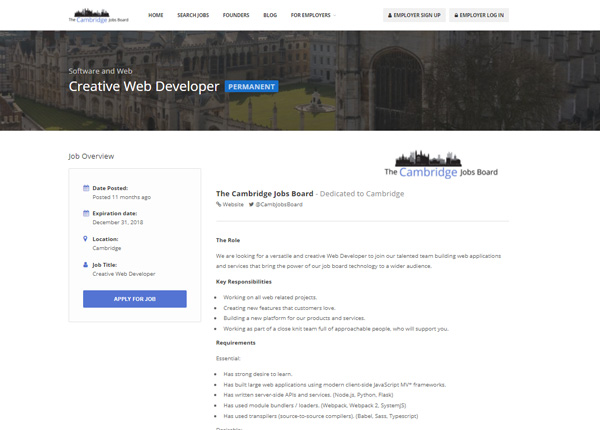Screen dimensions: 600x430
Task: Open the Home menu item
Action: 156,15
